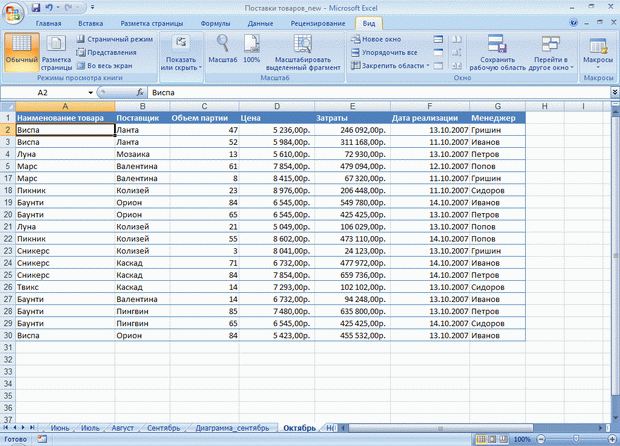The width and height of the screenshot is (620, 446).
Task: Select column D header
Action: pos(277,106)
